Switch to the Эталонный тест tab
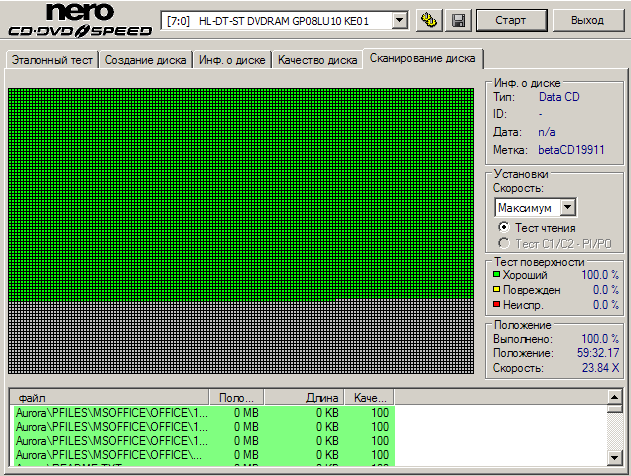Viewport: 631px width, 476px height. [x=52, y=60]
